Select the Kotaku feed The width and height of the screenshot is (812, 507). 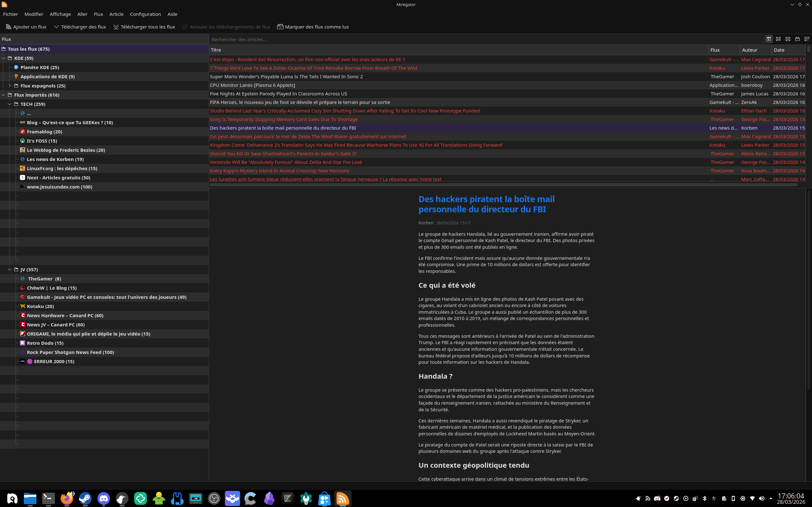click(40, 306)
